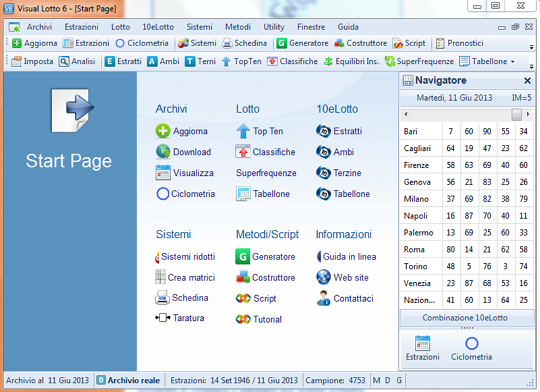The width and height of the screenshot is (540, 392).
Task: Open Guida in linea help link
Action: pyautogui.click(x=346, y=257)
